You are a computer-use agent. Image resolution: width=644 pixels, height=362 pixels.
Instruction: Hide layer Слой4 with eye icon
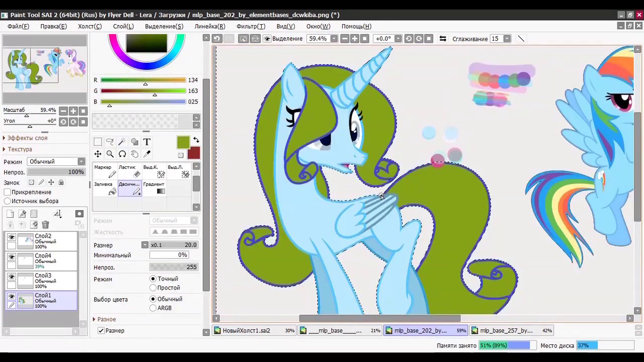12,256
